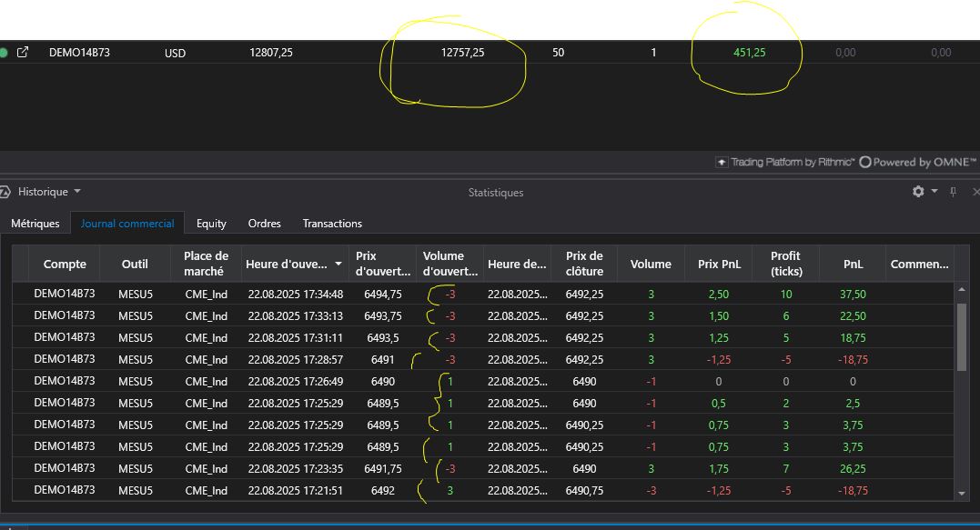The height and width of the screenshot is (530, 980).
Task: Click the green connection status indicator
Action: click(4, 53)
